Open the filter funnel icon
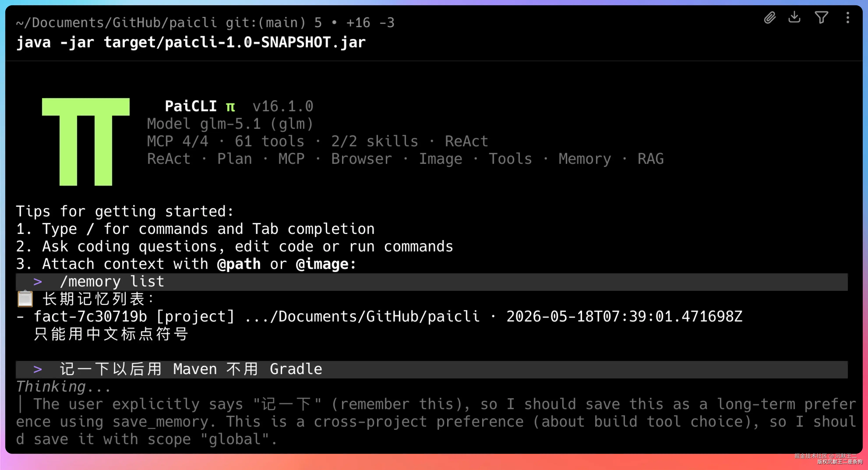 822,17
